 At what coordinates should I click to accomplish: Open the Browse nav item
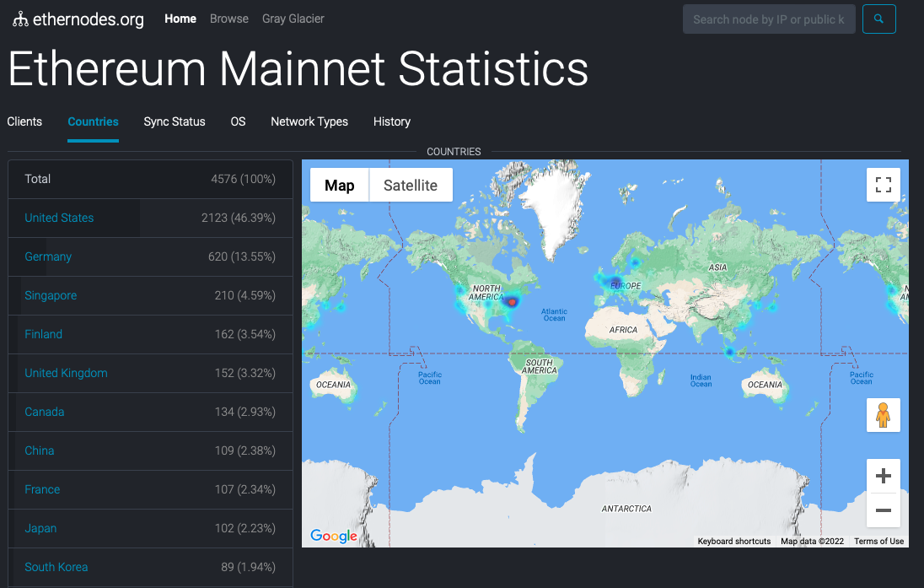click(229, 19)
